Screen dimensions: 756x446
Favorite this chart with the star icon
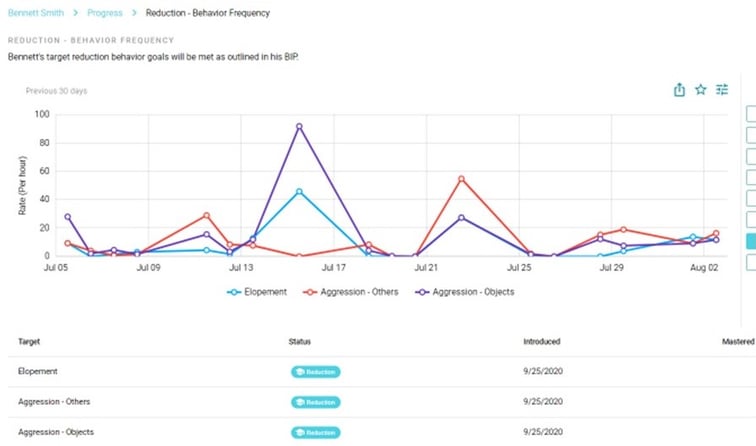(701, 90)
